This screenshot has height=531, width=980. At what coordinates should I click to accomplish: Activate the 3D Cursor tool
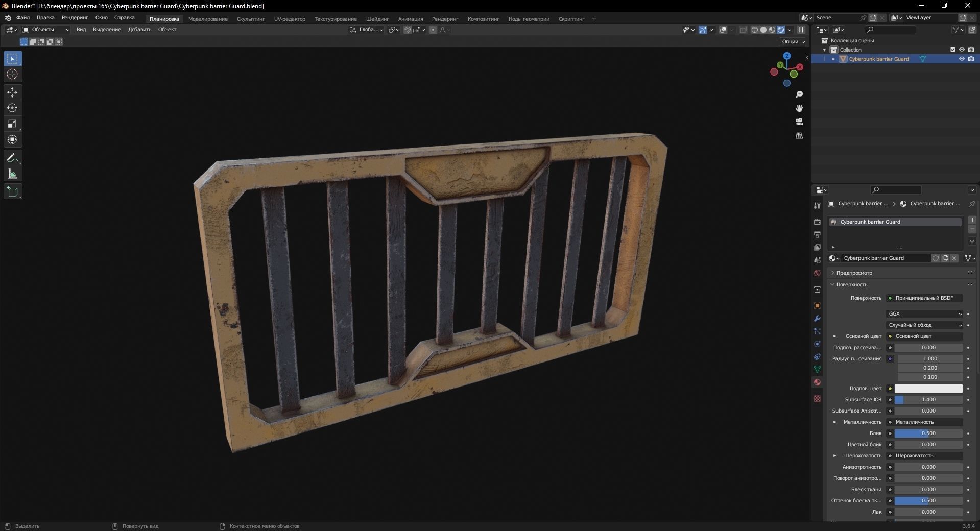tap(13, 75)
